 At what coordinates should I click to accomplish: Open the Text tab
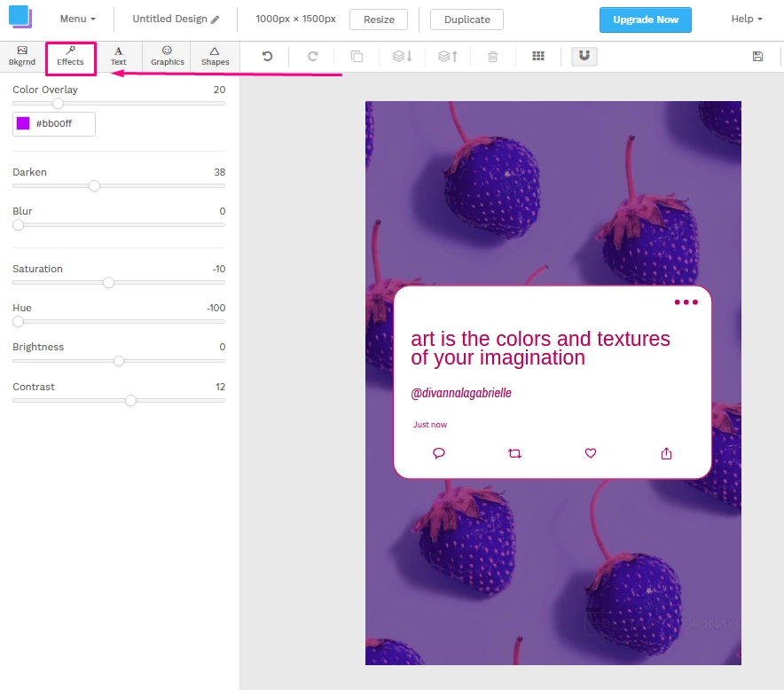118,57
